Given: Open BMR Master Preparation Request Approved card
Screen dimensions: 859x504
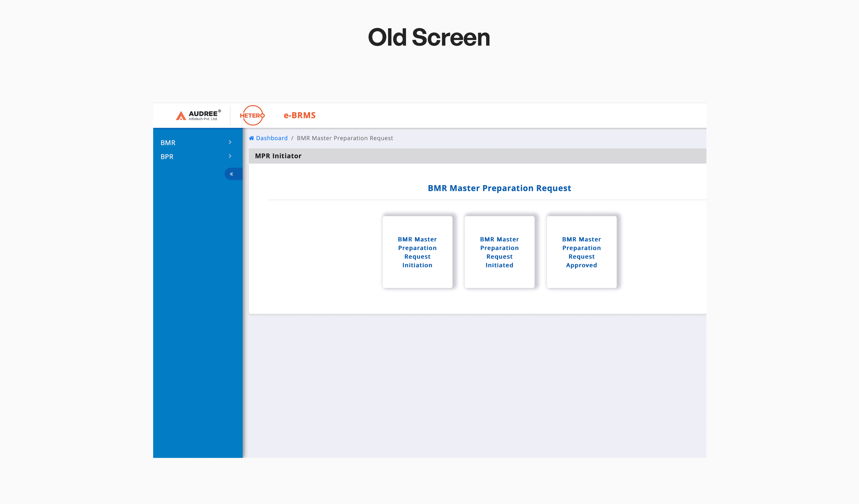Looking at the screenshot, I should 582,252.
